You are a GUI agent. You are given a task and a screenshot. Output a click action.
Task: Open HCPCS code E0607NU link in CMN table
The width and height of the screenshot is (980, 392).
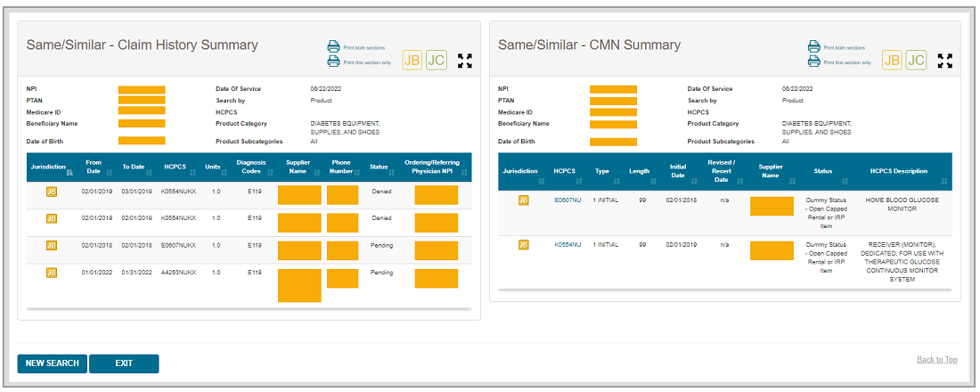point(568,200)
